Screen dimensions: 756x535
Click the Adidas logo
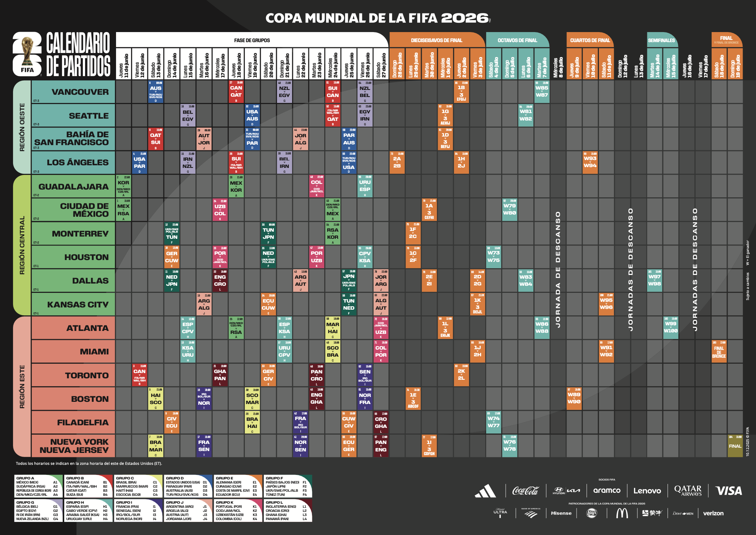[x=485, y=491]
